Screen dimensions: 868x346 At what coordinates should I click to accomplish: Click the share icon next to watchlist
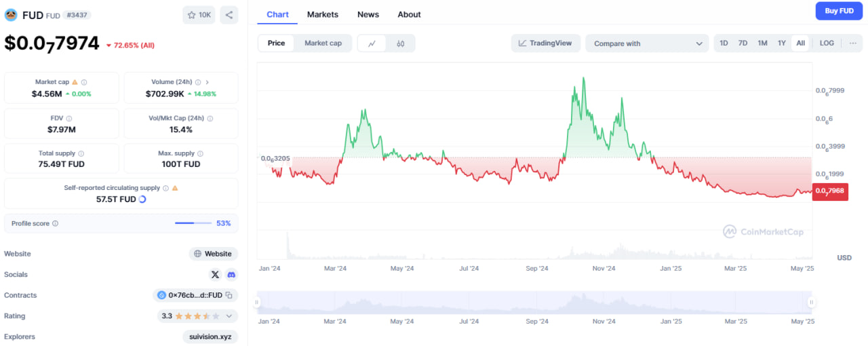click(229, 15)
